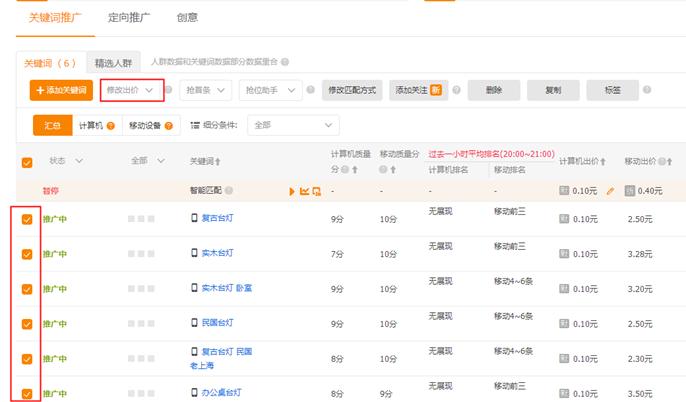Open the 实木台灯 卧室 keyword link
Image resolution: width=686 pixels, height=402 pixels.
227,288
